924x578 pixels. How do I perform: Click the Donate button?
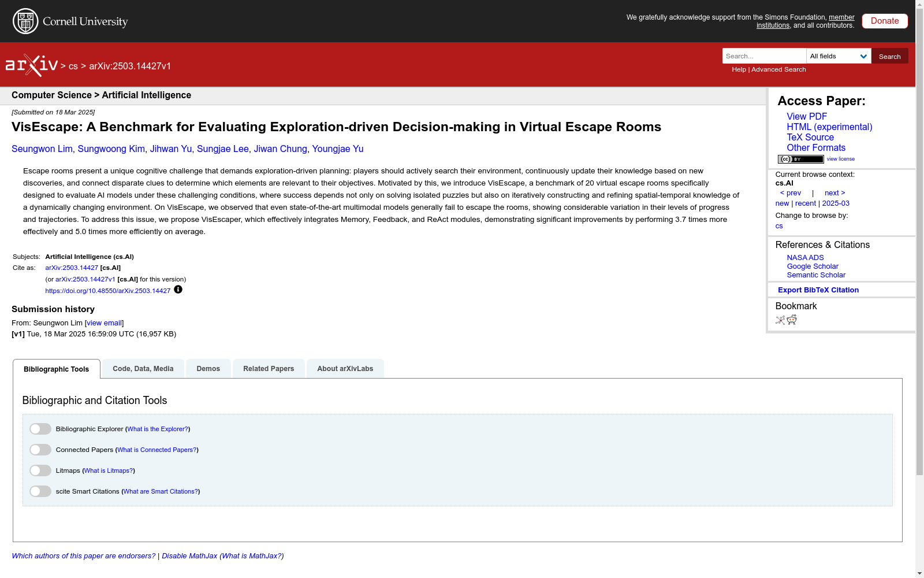(x=885, y=21)
